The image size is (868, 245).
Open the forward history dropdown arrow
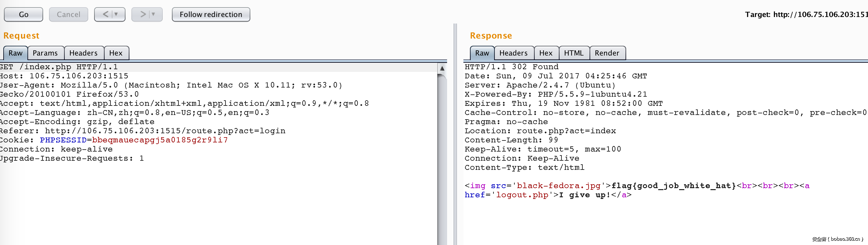pos(154,14)
